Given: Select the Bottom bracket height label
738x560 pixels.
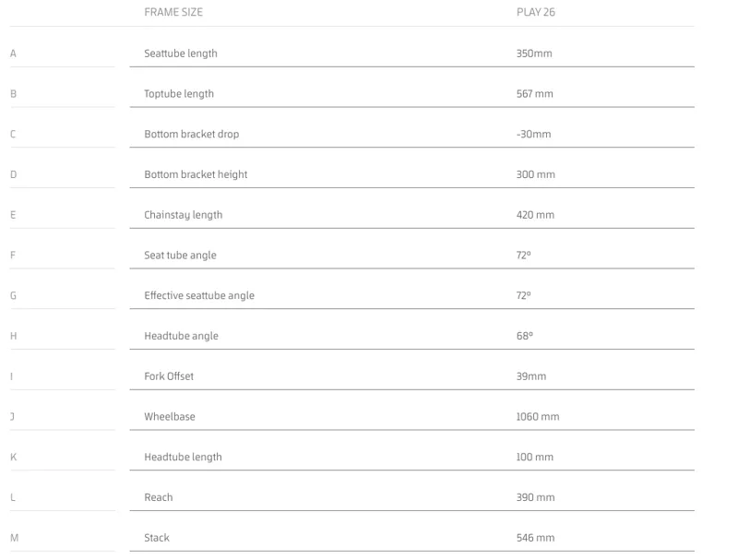Looking at the screenshot, I should [196, 174].
